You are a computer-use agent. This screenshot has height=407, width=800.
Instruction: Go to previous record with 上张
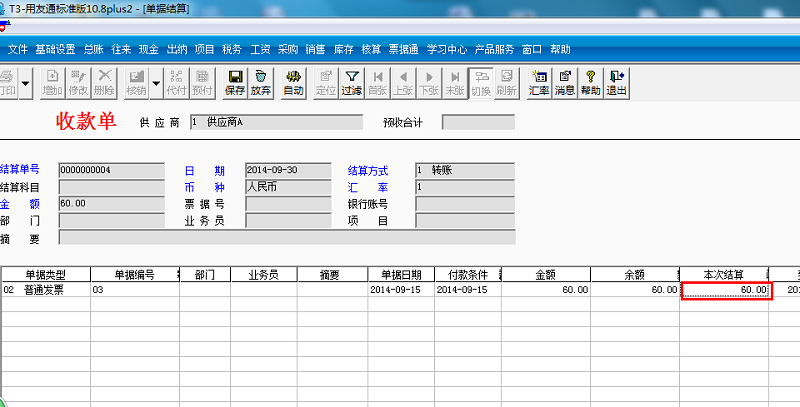tap(404, 83)
